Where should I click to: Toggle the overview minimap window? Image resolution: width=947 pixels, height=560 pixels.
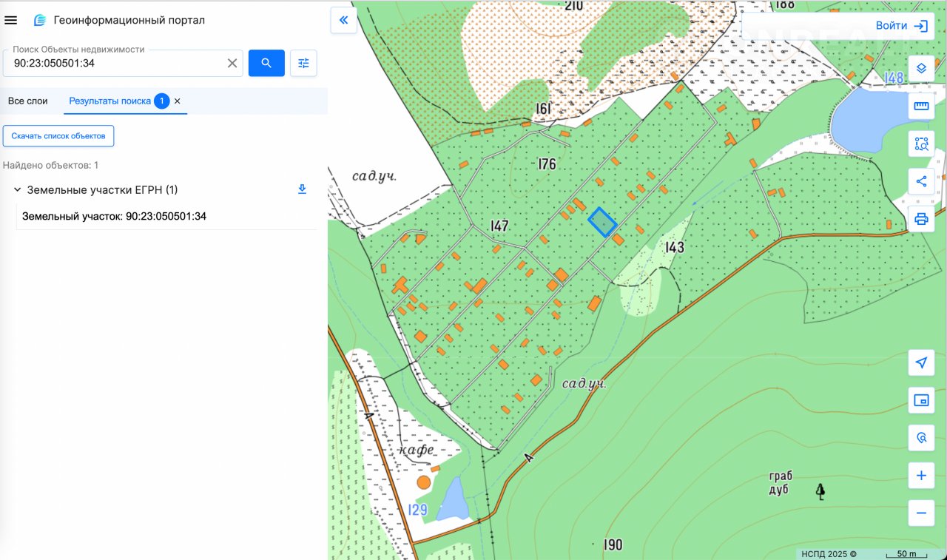[921, 400]
